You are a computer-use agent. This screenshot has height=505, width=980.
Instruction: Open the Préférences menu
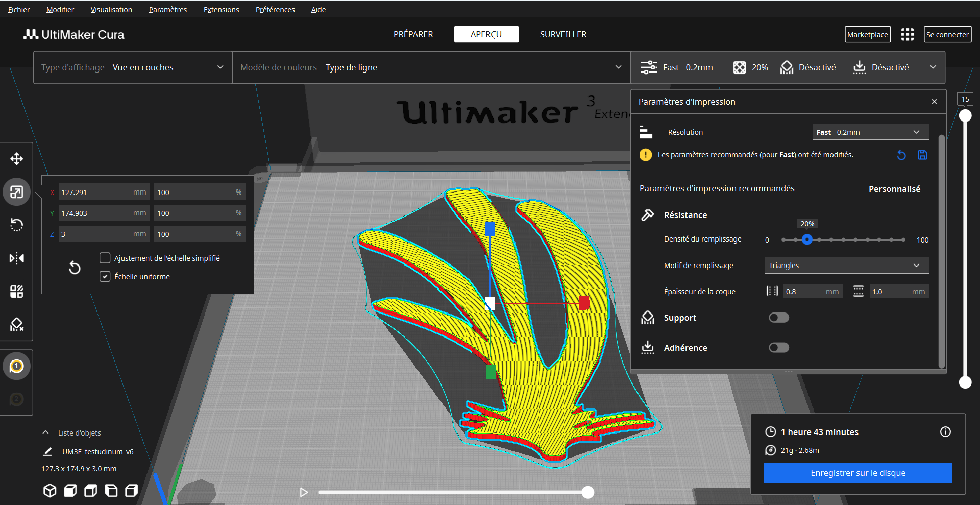pos(275,9)
